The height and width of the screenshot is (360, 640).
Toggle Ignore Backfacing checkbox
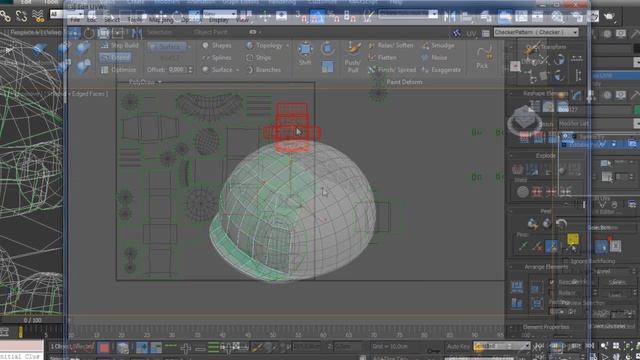(566, 261)
